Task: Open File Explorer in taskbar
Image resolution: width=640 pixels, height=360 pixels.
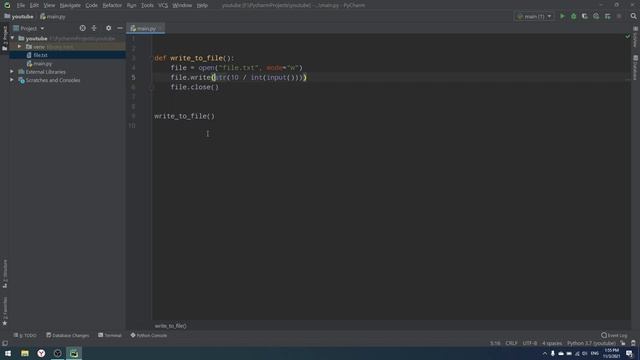Action: click(x=24, y=353)
